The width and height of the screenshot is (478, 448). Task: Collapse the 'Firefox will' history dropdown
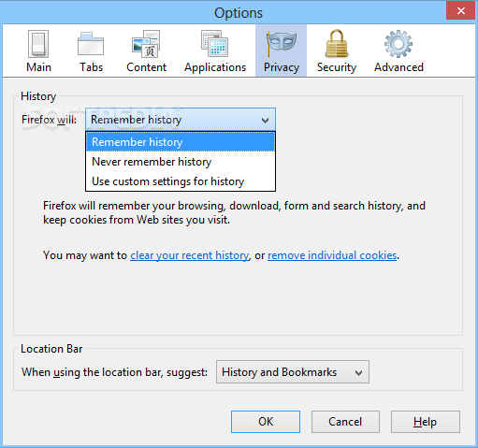[x=181, y=120]
